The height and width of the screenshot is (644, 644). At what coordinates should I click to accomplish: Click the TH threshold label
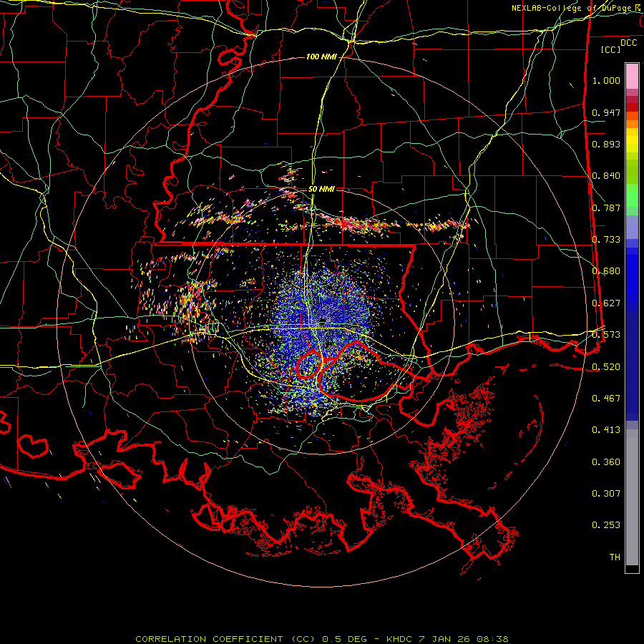point(615,557)
